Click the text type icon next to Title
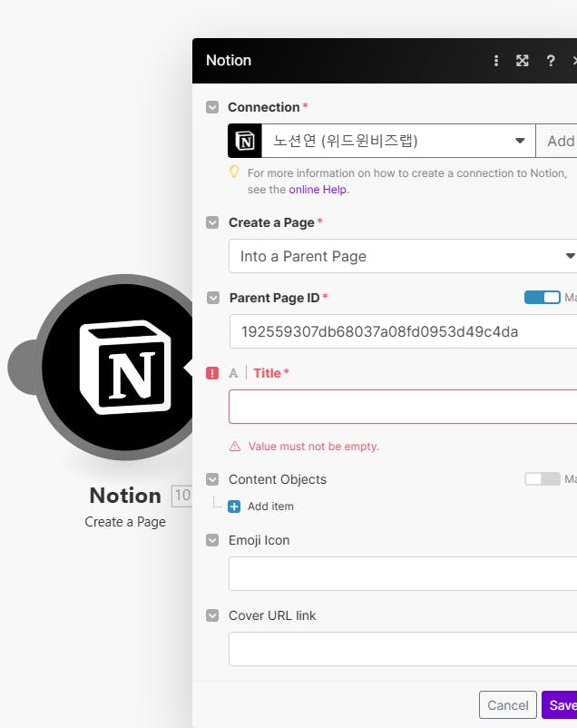 click(x=233, y=373)
